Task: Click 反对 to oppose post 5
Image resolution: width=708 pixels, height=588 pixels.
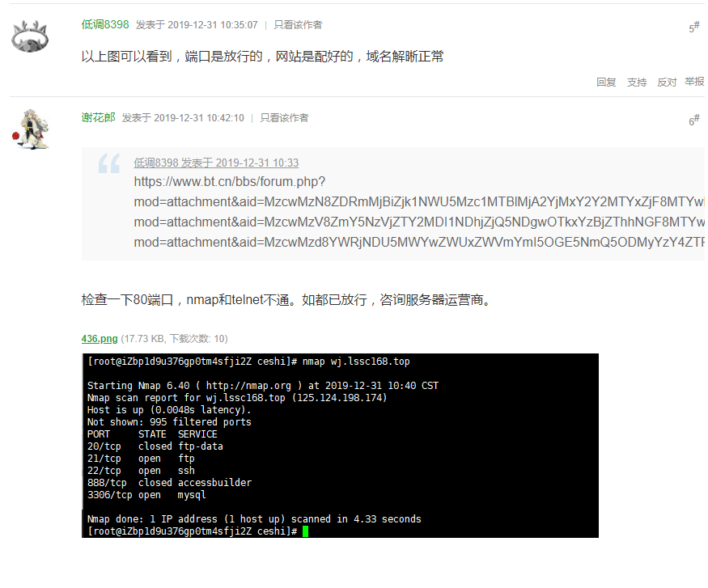Action: [x=667, y=82]
